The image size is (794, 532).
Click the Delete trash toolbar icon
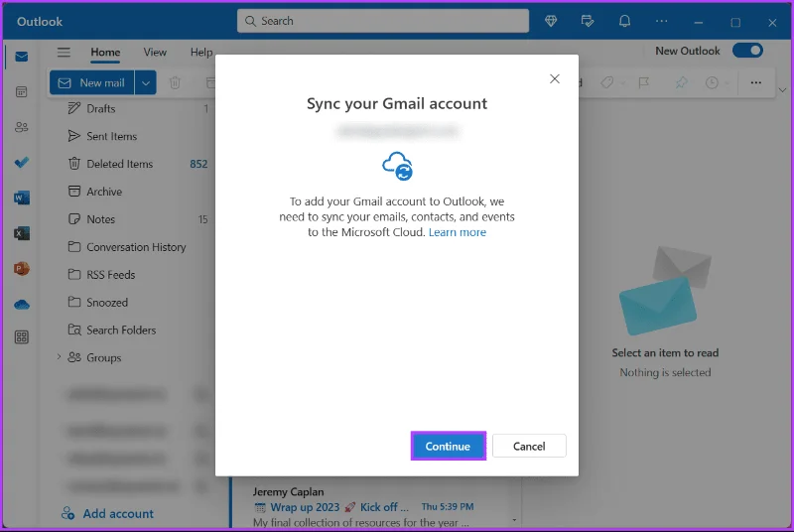coord(175,83)
